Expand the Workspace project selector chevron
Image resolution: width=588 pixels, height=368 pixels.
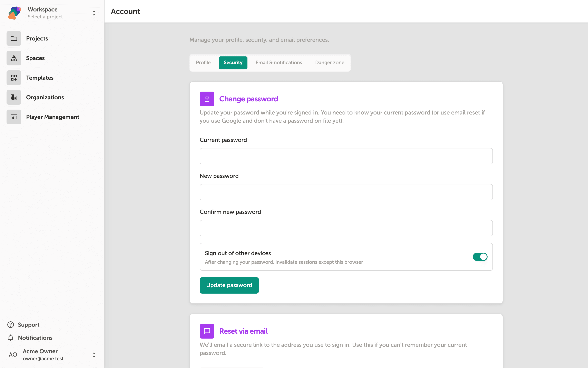click(x=94, y=13)
